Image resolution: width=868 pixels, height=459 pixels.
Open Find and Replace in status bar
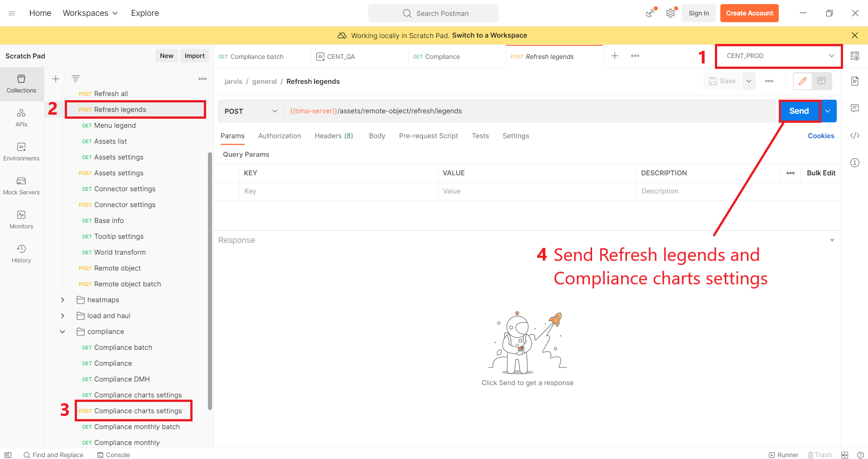tap(53, 455)
